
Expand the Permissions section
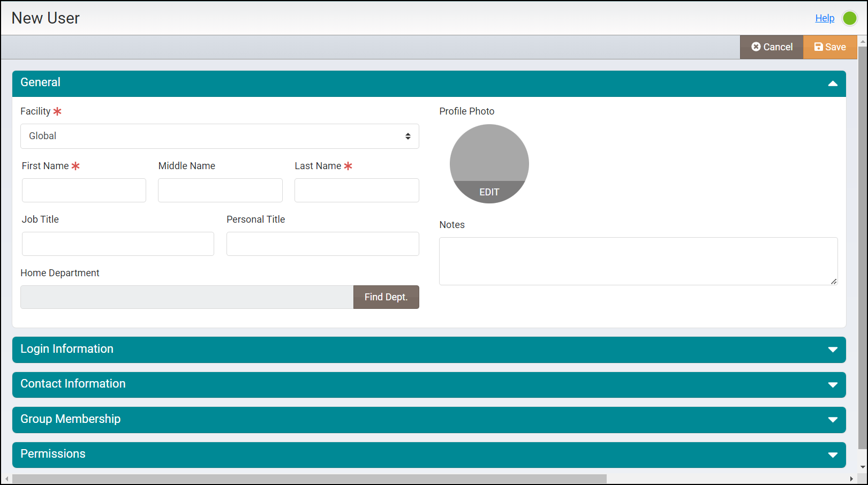833,454
